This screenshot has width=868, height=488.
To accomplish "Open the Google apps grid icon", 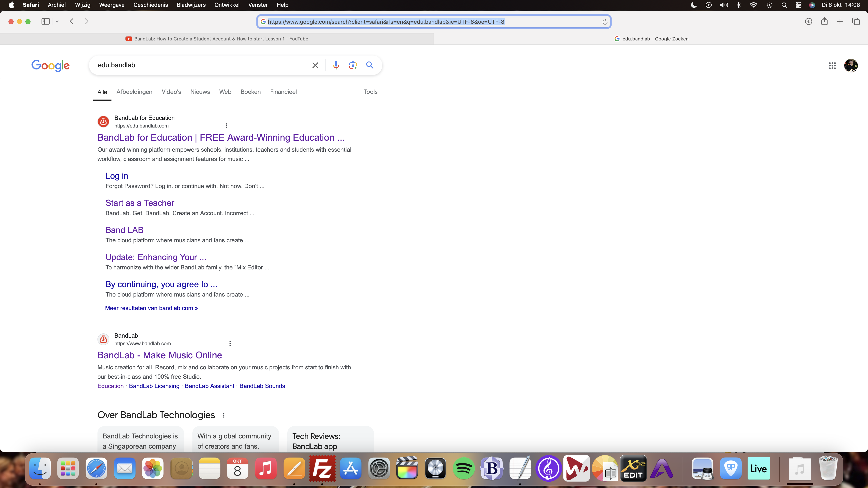I will click(832, 66).
